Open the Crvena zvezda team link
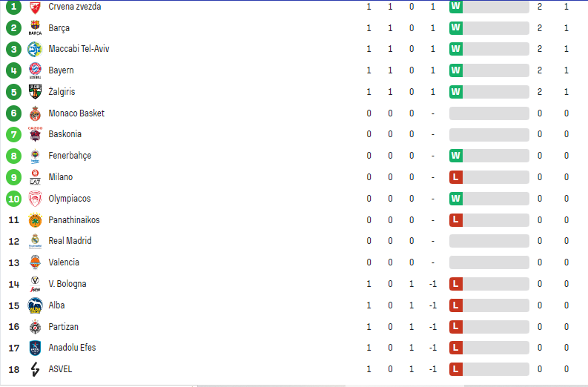The image size is (588, 387). (x=75, y=7)
